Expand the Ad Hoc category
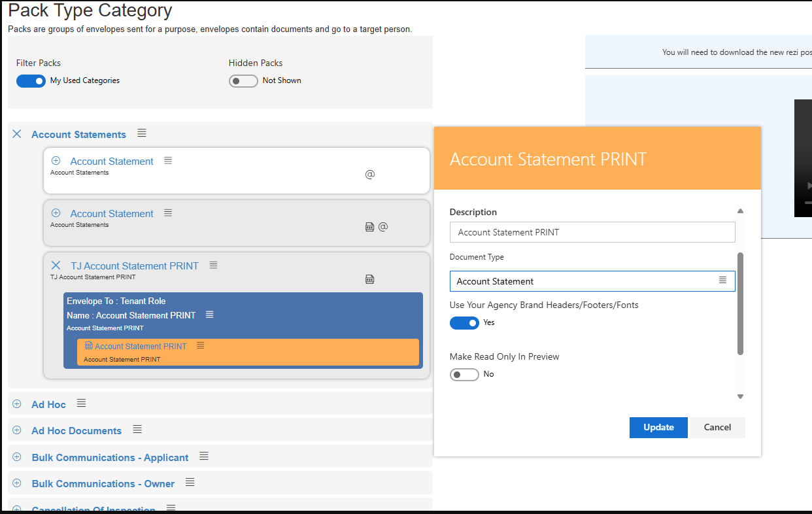Screen dimensions: 812x514 [17, 404]
